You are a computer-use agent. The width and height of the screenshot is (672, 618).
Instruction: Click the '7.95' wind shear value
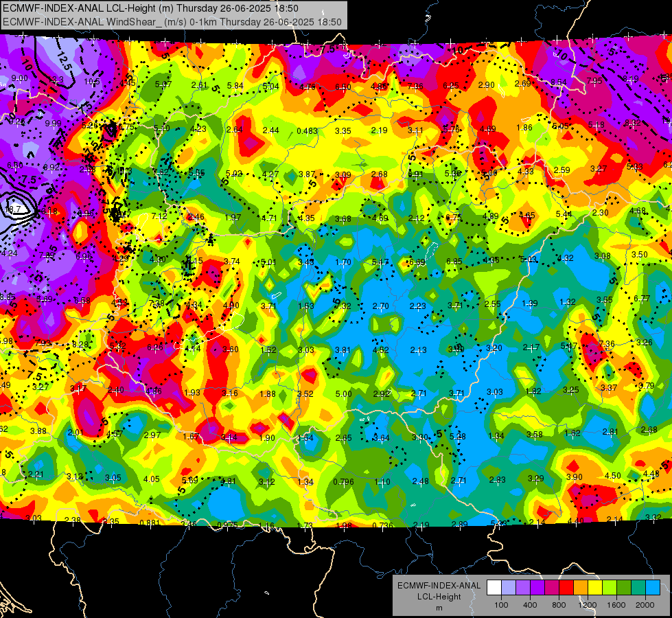(595, 80)
